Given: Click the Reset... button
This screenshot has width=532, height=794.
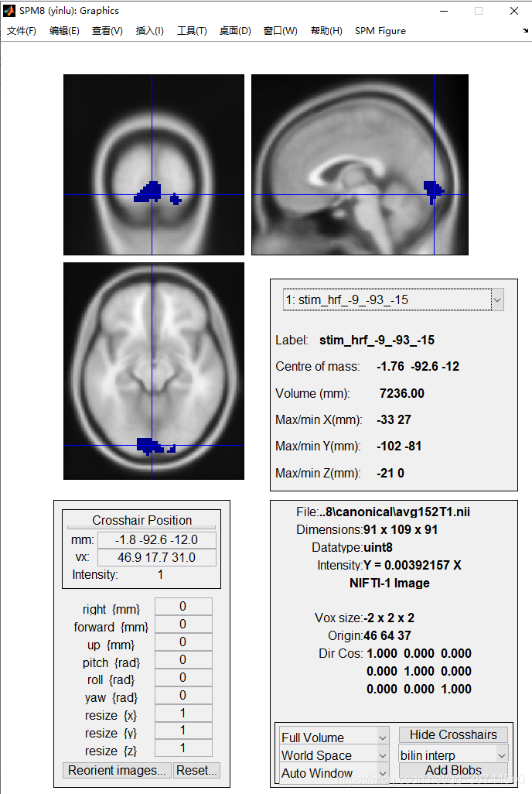Looking at the screenshot, I should (196, 770).
